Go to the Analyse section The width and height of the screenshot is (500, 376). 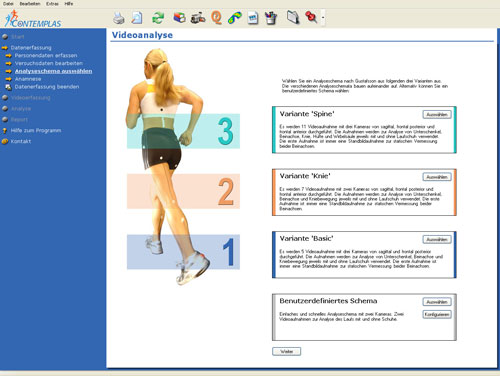[21, 109]
